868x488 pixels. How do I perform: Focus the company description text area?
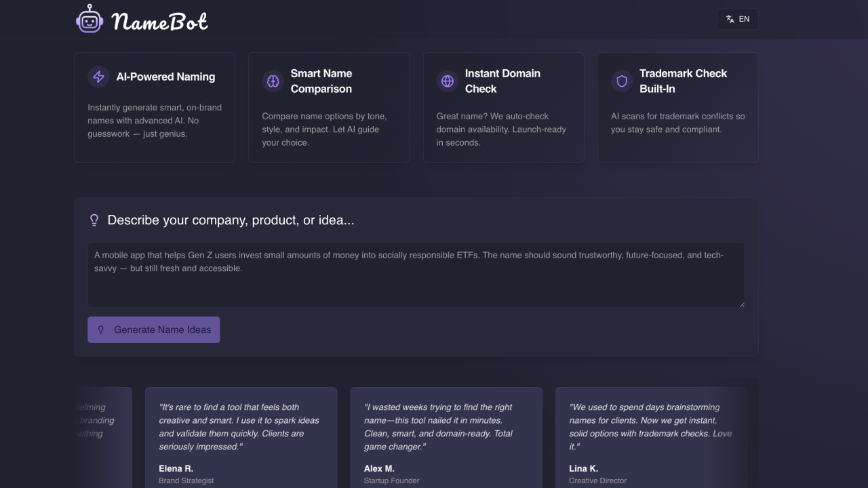(416, 274)
